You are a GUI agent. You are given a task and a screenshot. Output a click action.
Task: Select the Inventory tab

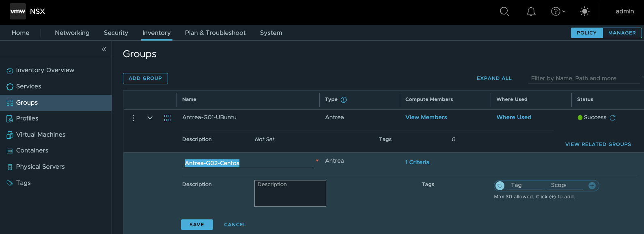157,33
